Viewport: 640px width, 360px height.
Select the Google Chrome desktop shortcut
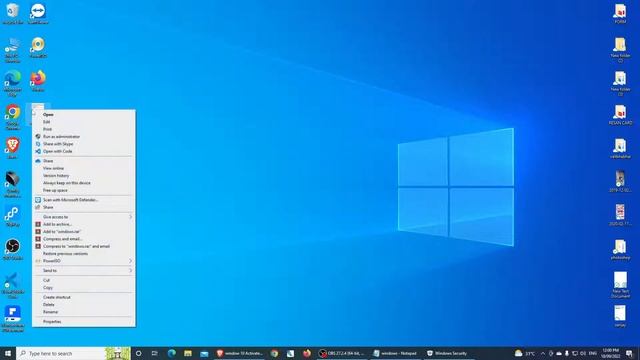pyautogui.click(x=13, y=117)
